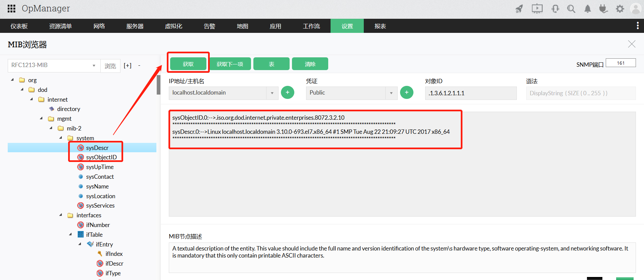Viewport: 644px width, 280px height.
Task: Collapse the org tree node
Action: coord(12,80)
